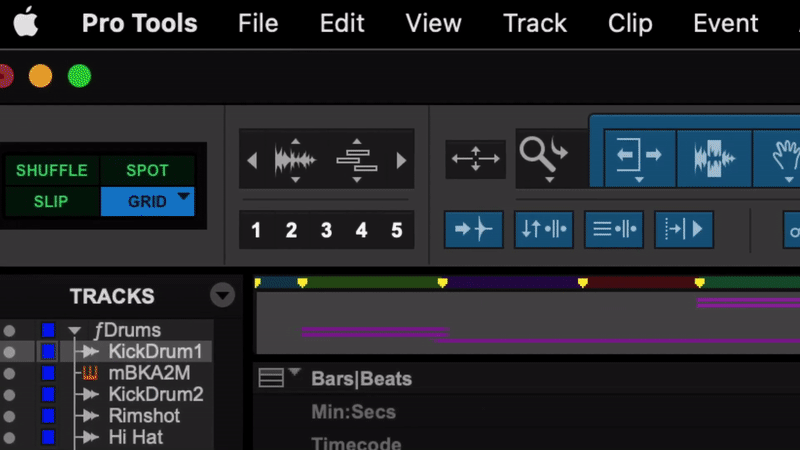
Task: Open the Tracks list dropdown menu
Action: coord(222,295)
